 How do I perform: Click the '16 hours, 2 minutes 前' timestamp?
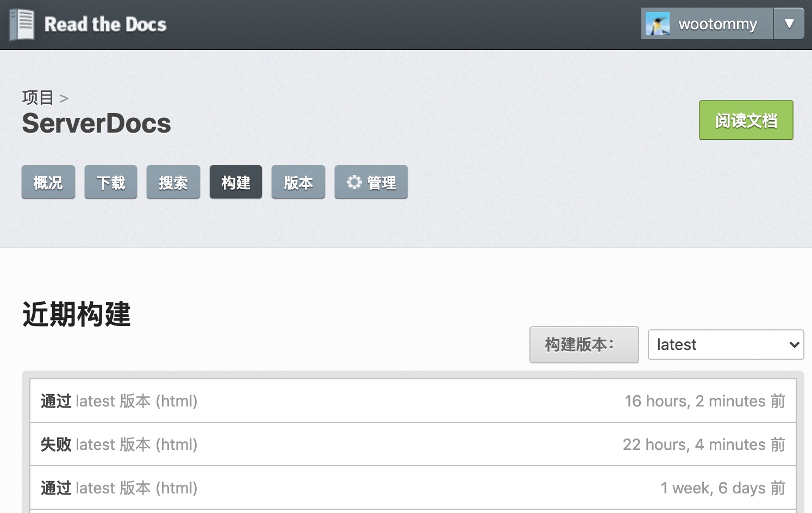tap(705, 401)
